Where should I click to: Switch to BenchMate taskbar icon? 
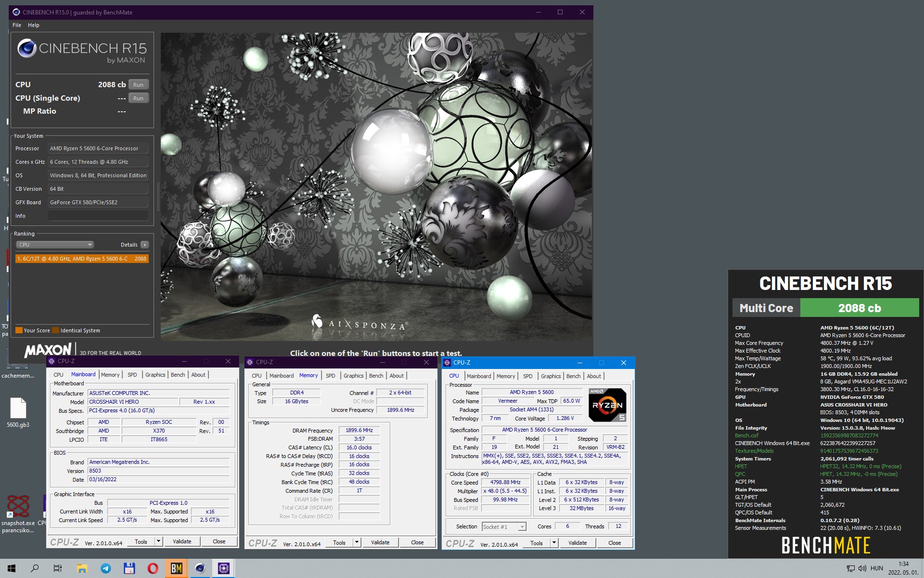coord(176,568)
